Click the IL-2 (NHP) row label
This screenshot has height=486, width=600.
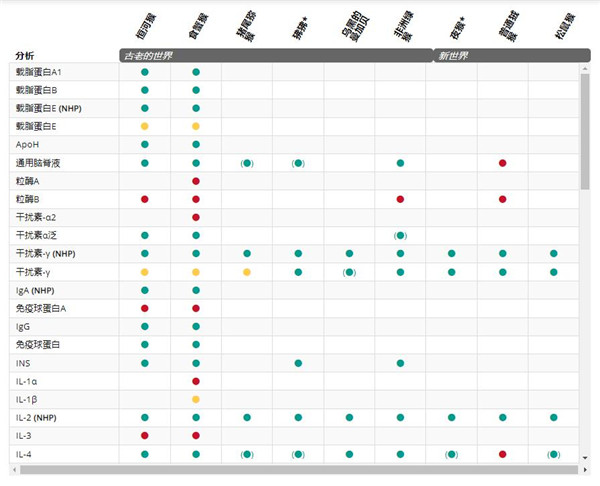tap(43, 418)
